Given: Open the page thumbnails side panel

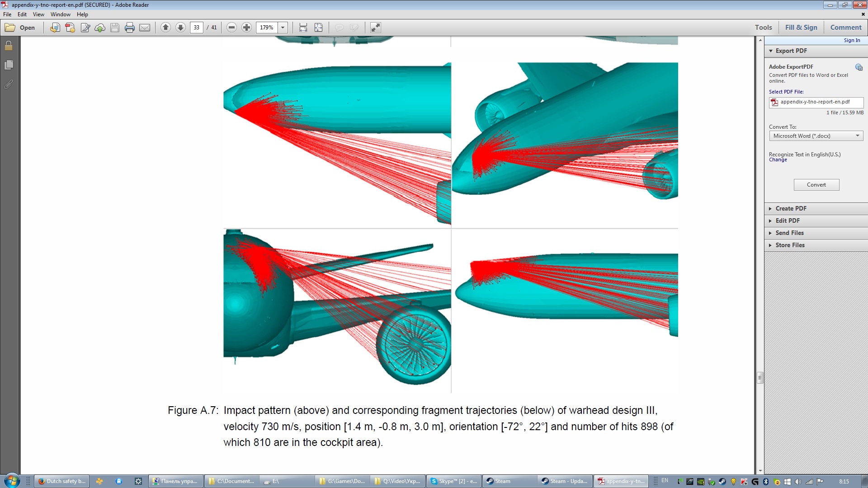Looking at the screenshot, I should 9,65.
